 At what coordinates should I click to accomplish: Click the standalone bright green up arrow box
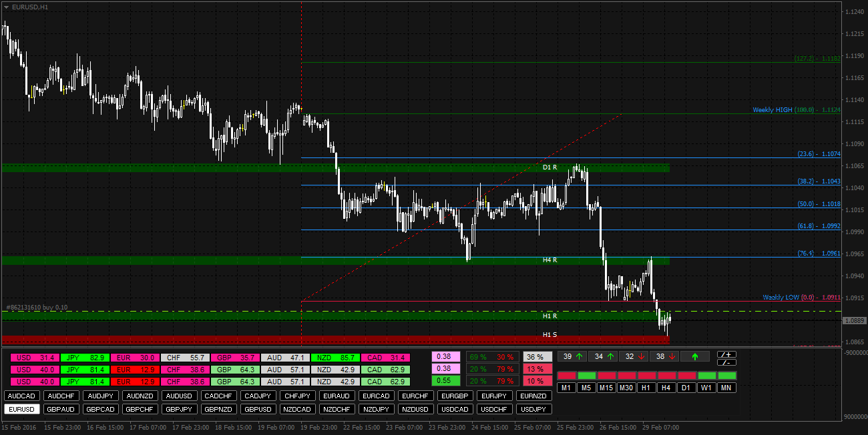pyautogui.click(x=694, y=356)
